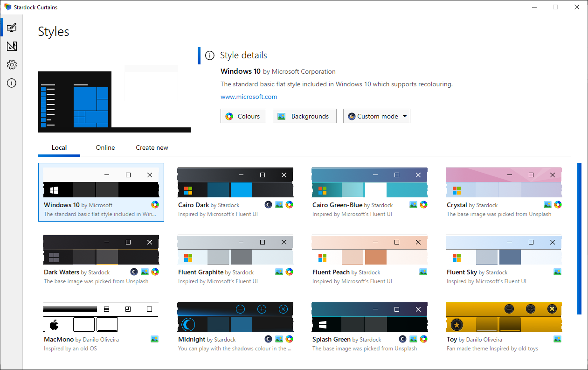This screenshot has width=588, height=370.
Task: Expand the Custom mode dropdown
Action: pos(377,116)
